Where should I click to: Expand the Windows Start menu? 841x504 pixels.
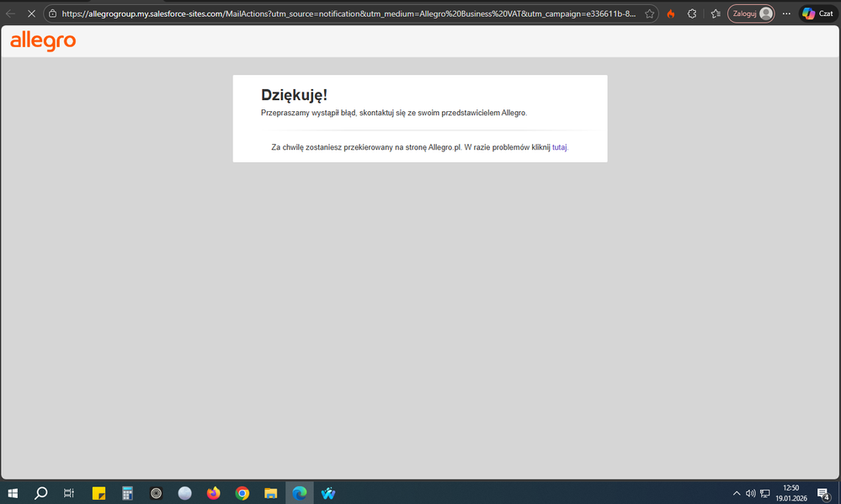click(13, 492)
